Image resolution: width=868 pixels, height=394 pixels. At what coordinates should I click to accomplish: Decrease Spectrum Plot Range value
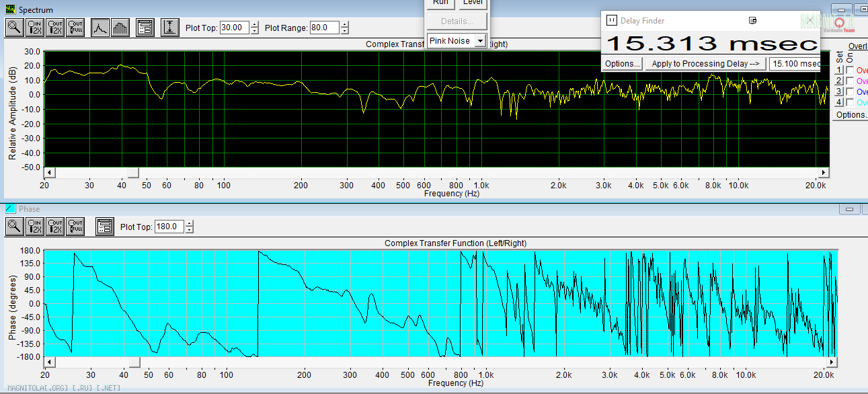coord(345,31)
